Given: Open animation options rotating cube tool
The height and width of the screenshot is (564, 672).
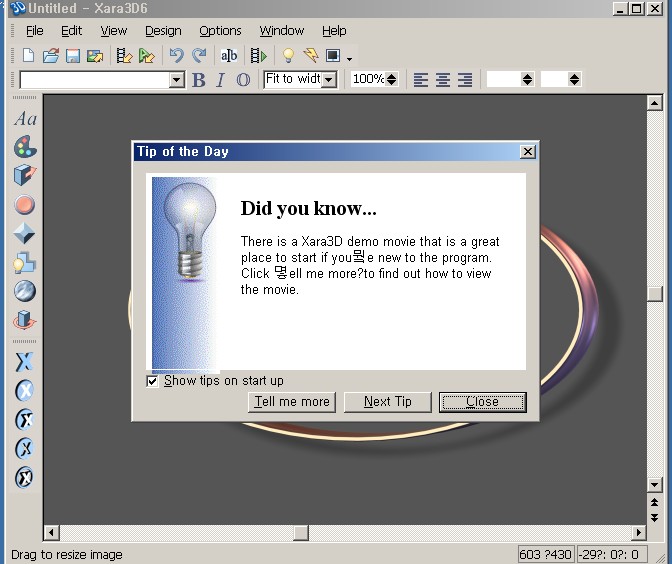Looking at the screenshot, I should 25,321.
